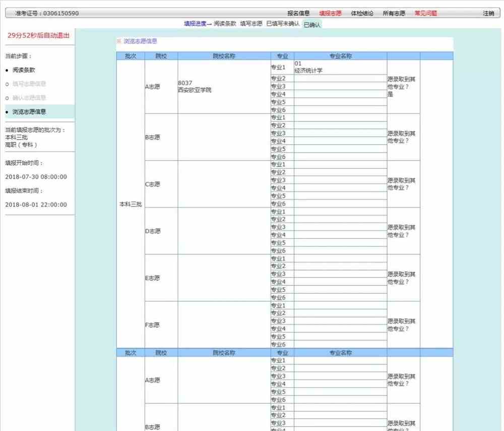Click 填写志愿信息 in the sidebar steps
Viewport: 504px width, 431px height.
point(29,84)
